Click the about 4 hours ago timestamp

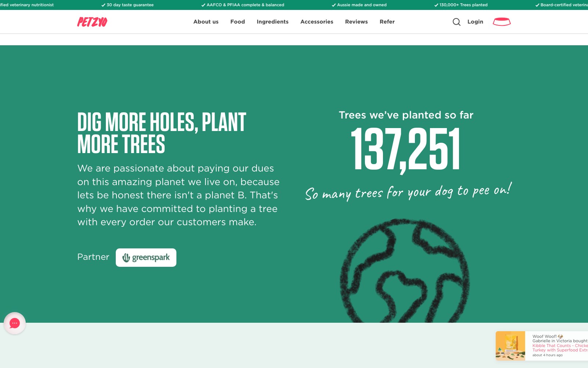coord(548,355)
